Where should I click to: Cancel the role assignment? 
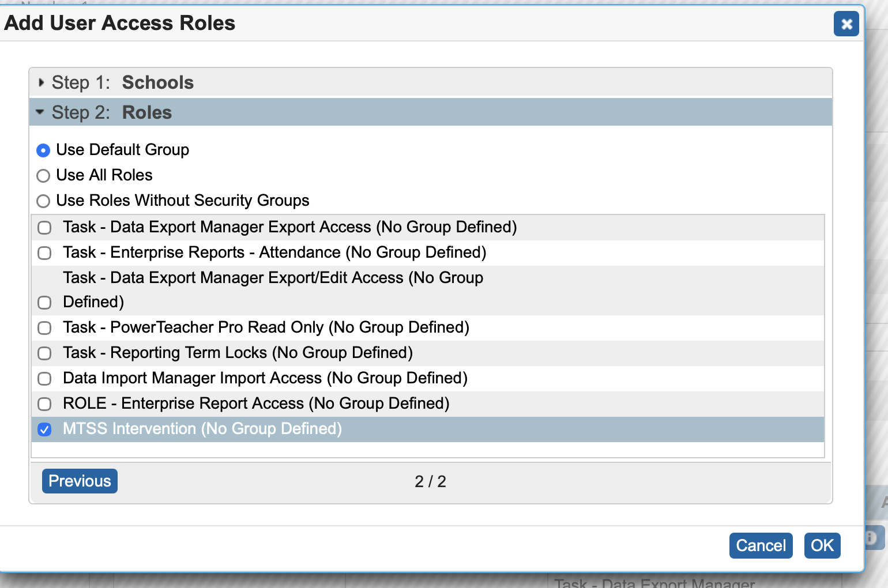pyautogui.click(x=761, y=545)
